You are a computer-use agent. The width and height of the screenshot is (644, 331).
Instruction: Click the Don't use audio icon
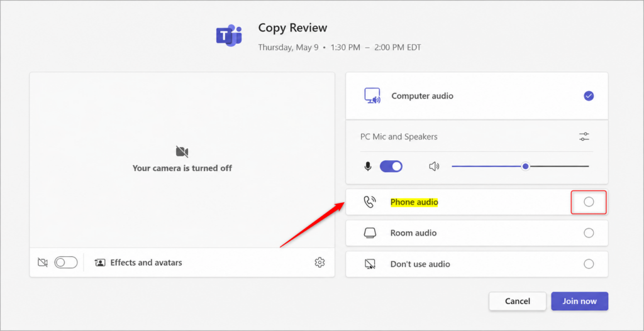point(370,264)
